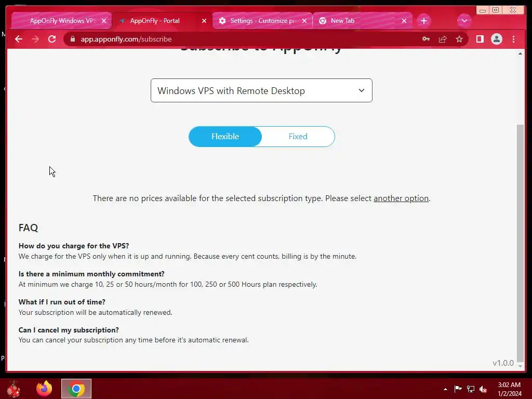Open Action Center flag icon

pyautogui.click(x=458, y=389)
